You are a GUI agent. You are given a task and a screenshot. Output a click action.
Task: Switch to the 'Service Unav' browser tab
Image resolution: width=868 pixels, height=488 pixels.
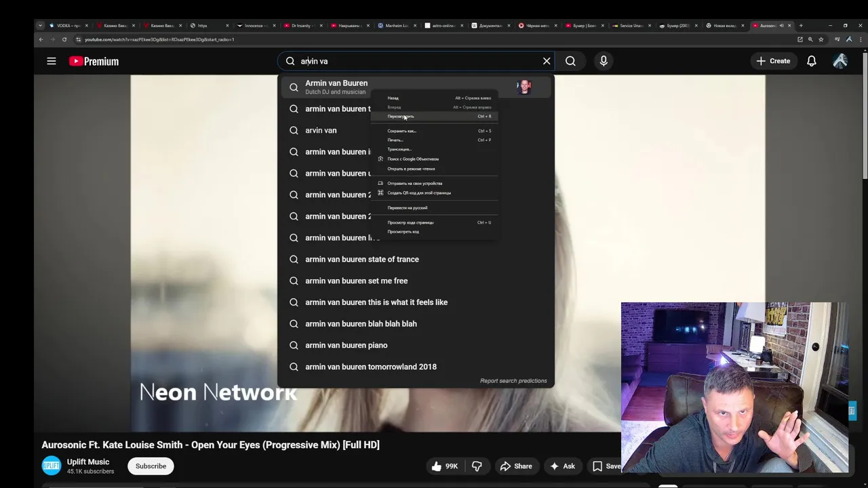[x=632, y=26]
